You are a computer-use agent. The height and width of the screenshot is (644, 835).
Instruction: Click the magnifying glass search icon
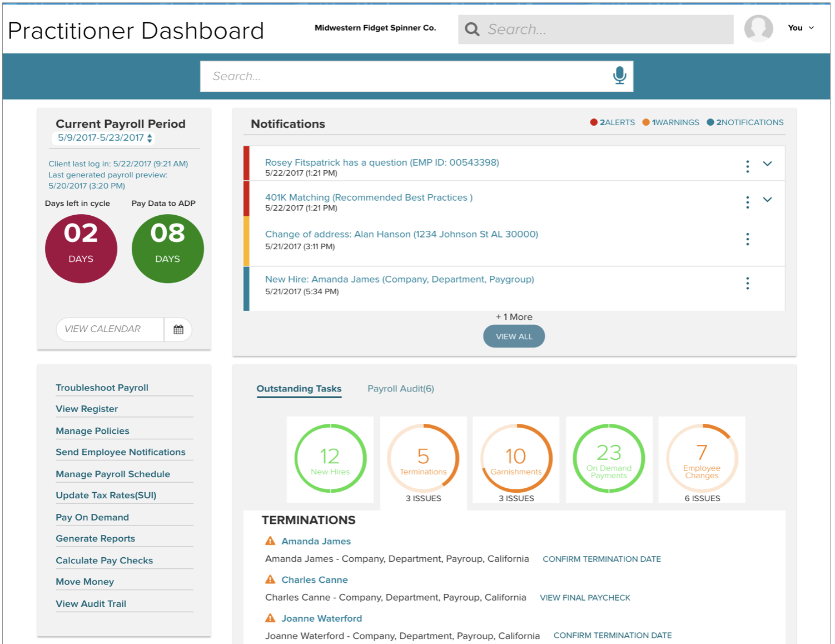click(x=472, y=29)
